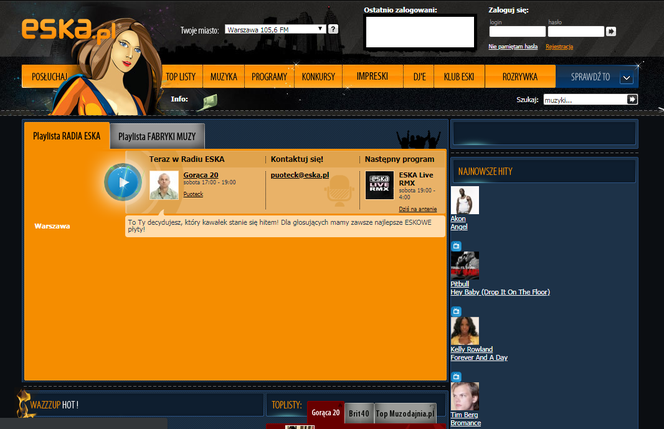Open Hey Baby (Drop It On The Floor) link
This screenshot has height=429, width=664.
(500, 292)
